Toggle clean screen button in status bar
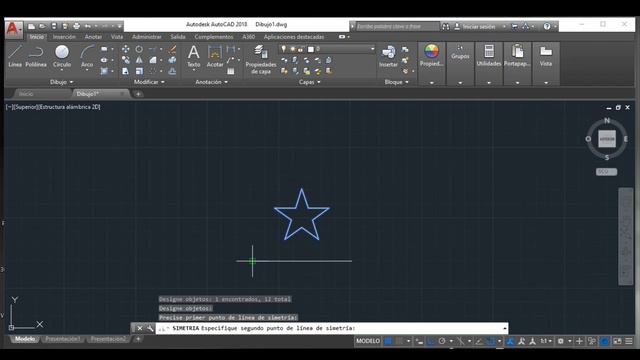The image size is (640, 360). click(x=617, y=341)
